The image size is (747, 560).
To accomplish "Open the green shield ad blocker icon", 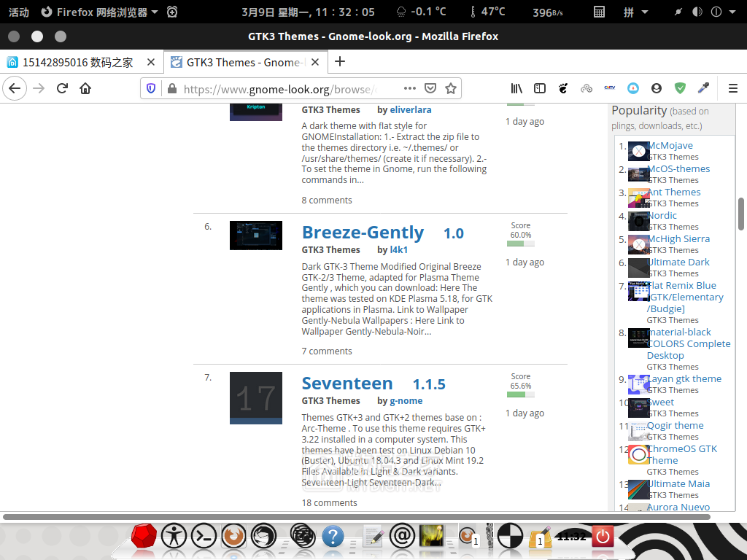I will [x=680, y=88].
